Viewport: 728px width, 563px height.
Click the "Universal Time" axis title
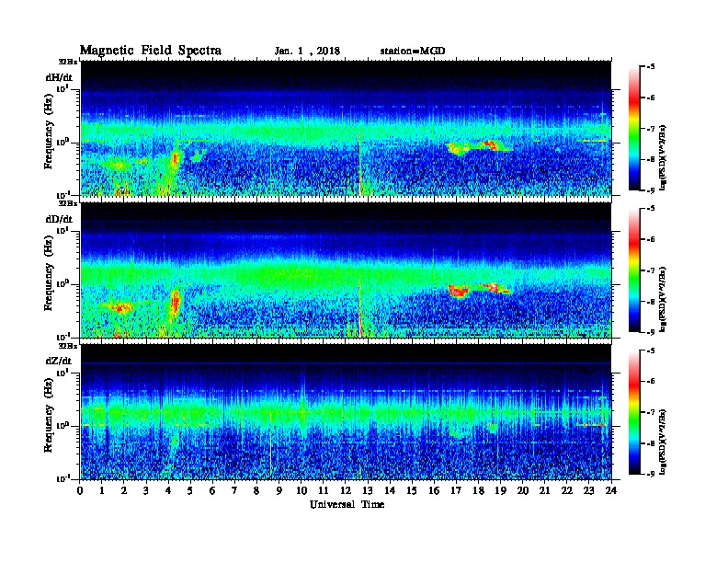(347, 505)
